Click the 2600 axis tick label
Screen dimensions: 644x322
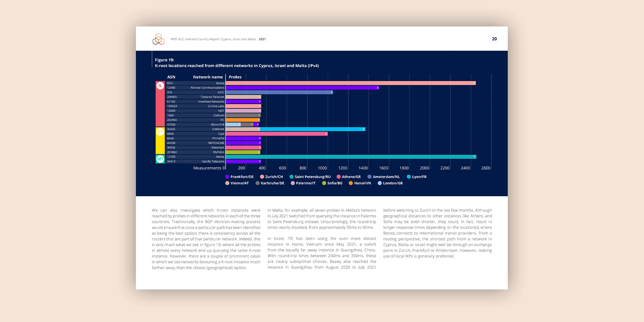[486, 168]
